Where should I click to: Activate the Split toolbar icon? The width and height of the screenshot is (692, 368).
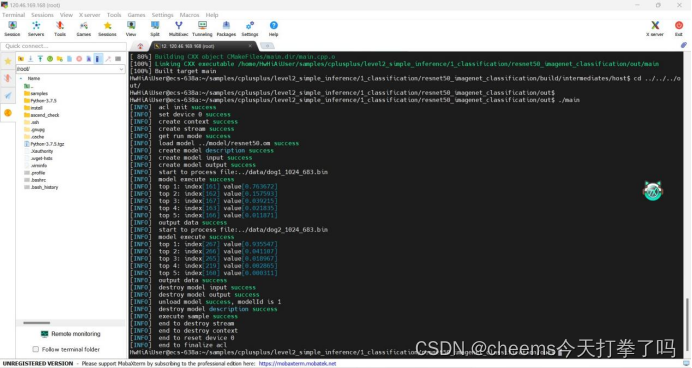tap(155, 28)
